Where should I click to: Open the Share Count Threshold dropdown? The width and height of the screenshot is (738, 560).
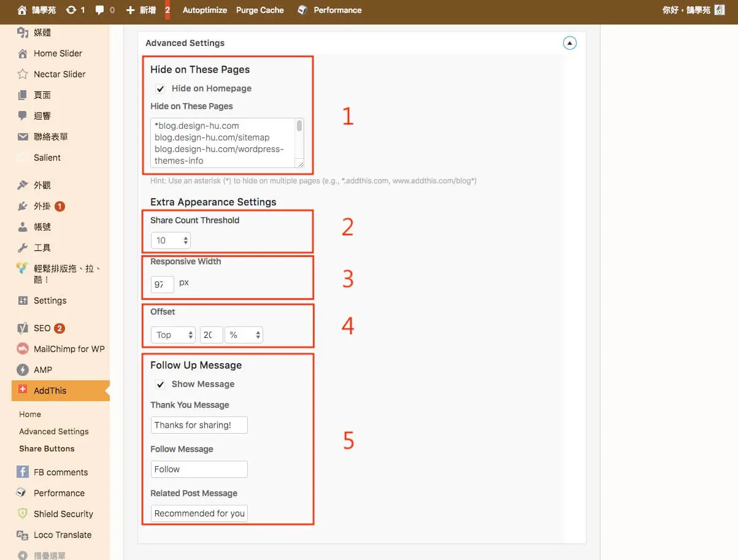pos(171,240)
